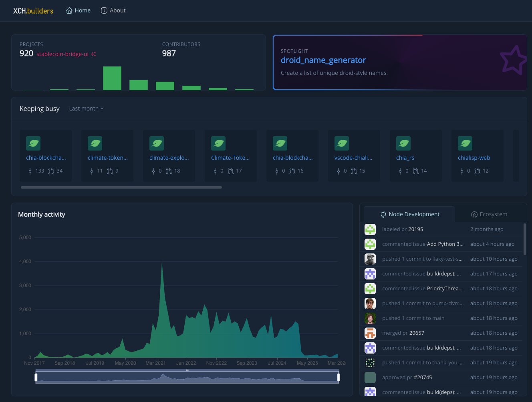Select the Node Development tab
The height and width of the screenshot is (402, 532).
pyautogui.click(x=409, y=214)
